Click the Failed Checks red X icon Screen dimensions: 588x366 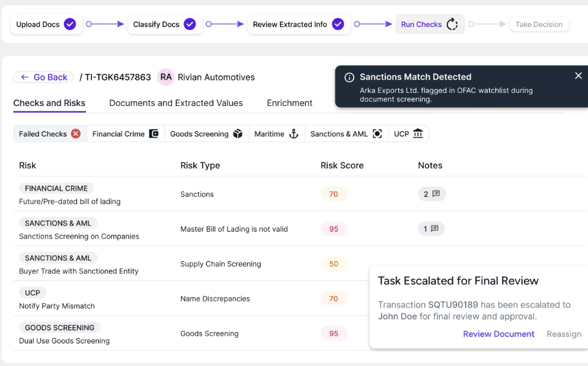tap(76, 134)
